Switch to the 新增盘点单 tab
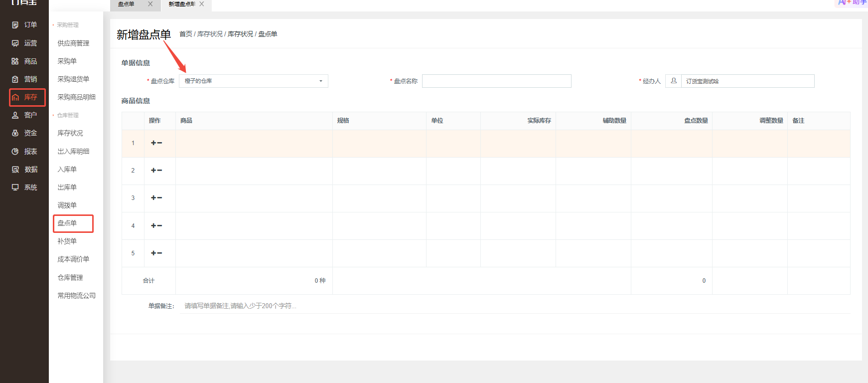The width and height of the screenshot is (868, 383). pyautogui.click(x=182, y=4)
